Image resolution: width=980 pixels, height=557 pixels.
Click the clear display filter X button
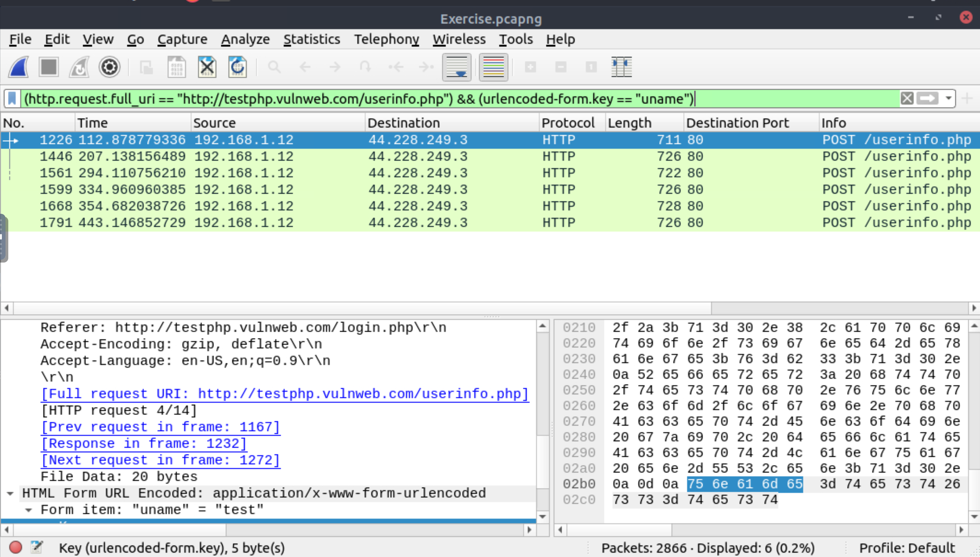(907, 99)
